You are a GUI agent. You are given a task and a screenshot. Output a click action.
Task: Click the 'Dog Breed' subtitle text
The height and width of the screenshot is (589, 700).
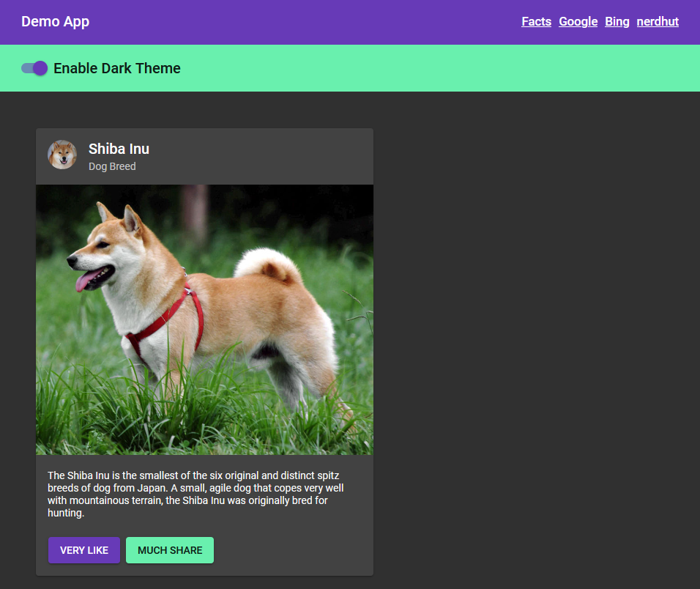[x=112, y=166]
